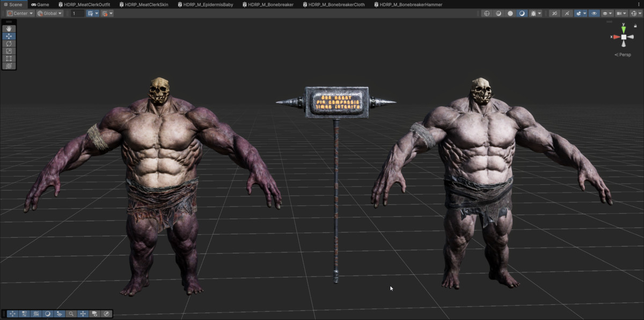Click the scene visibility layers icon
This screenshot has width=644, height=320.
pyautogui.click(x=605, y=13)
